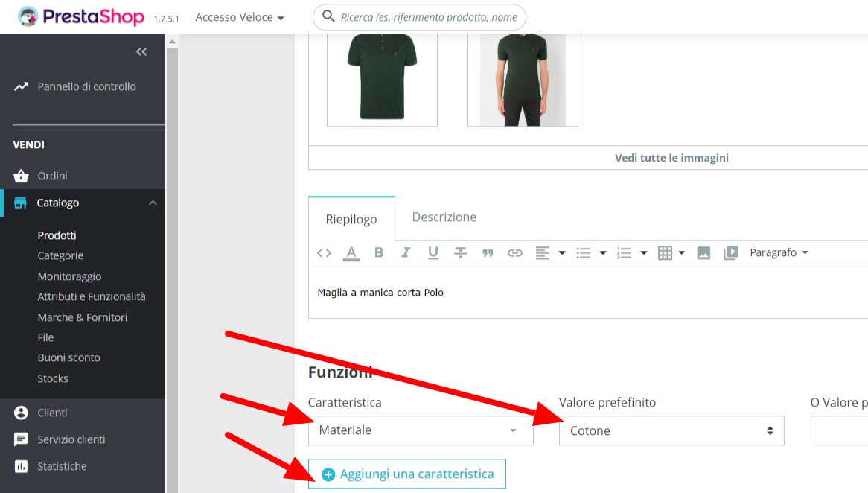The width and height of the screenshot is (868, 493).
Task: Apply underline formatting in the editor
Action: (x=433, y=252)
